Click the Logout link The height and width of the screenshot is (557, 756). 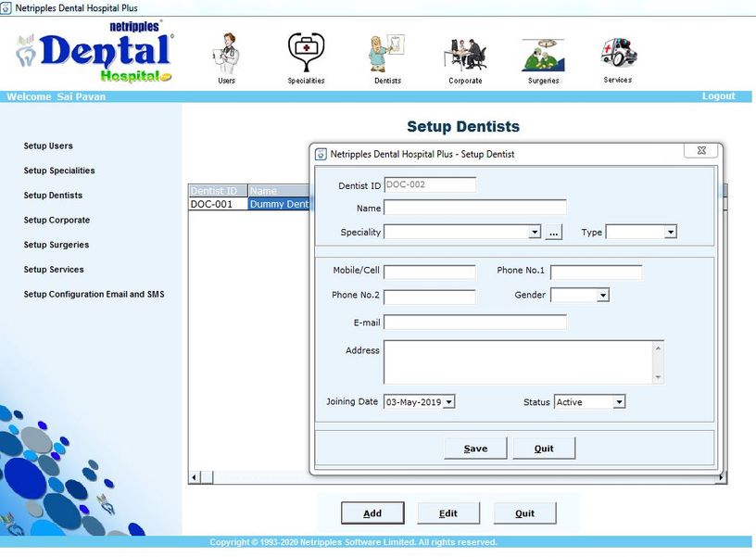coord(718,96)
